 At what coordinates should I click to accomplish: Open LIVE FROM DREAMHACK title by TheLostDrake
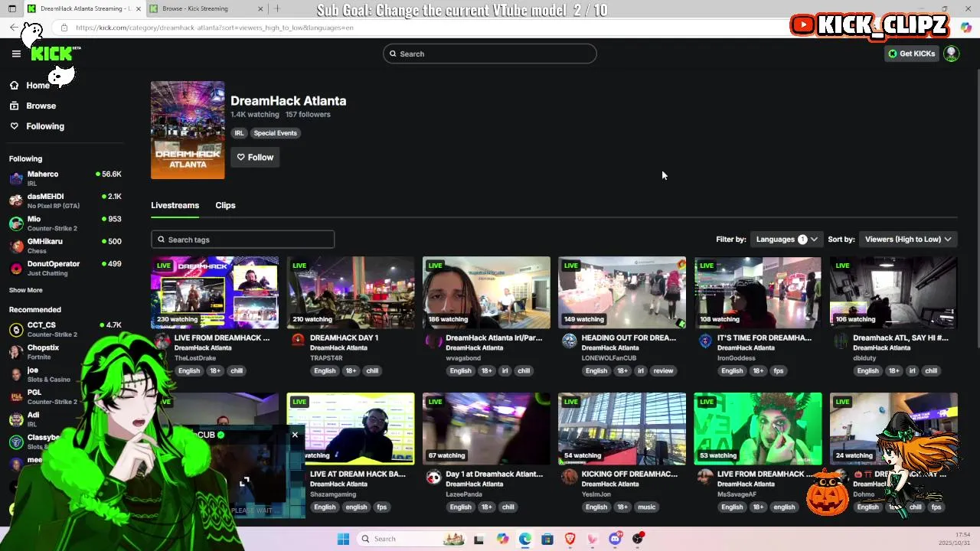point(222,337)
